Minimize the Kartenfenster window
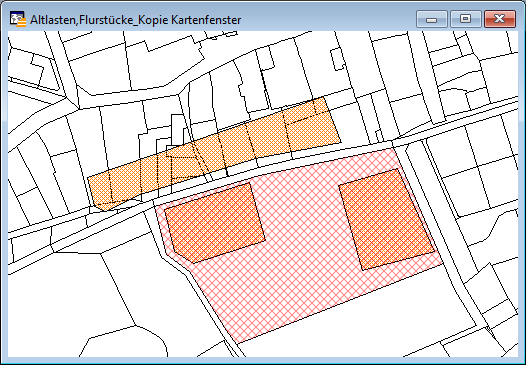Screen dimensions: 526x365 point(431,19)
